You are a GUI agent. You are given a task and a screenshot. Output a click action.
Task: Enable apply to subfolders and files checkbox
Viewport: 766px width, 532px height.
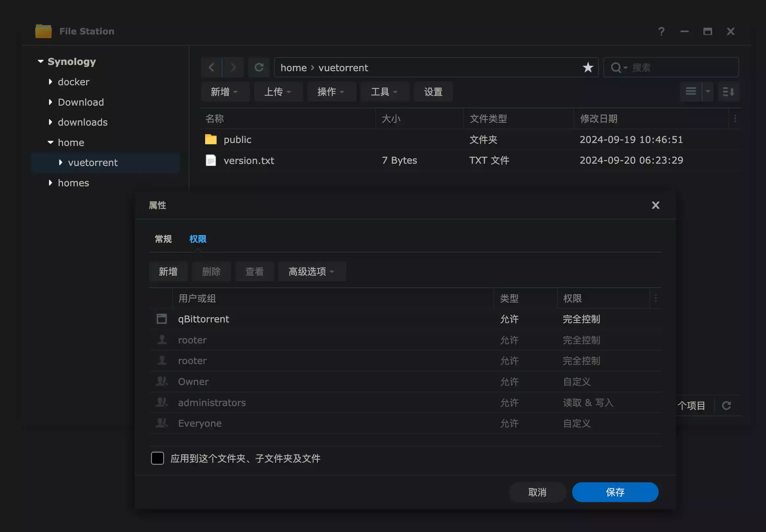point(158,458)
